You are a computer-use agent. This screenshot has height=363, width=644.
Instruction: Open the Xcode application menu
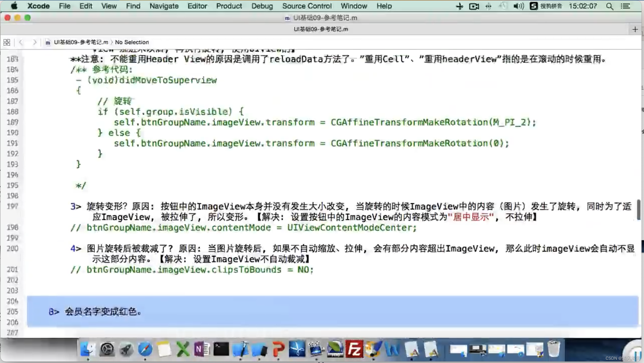[x=38, y=6]
